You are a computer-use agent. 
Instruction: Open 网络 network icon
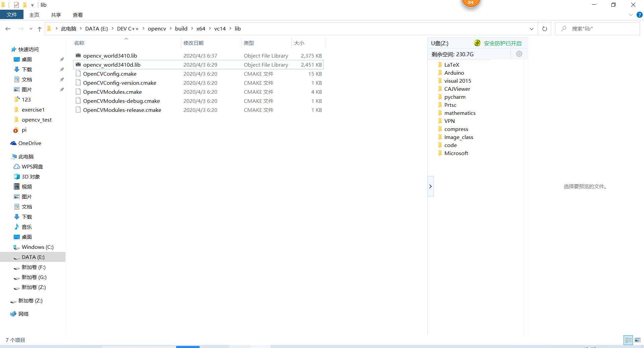pyautogui.click(x=13, y=314)
